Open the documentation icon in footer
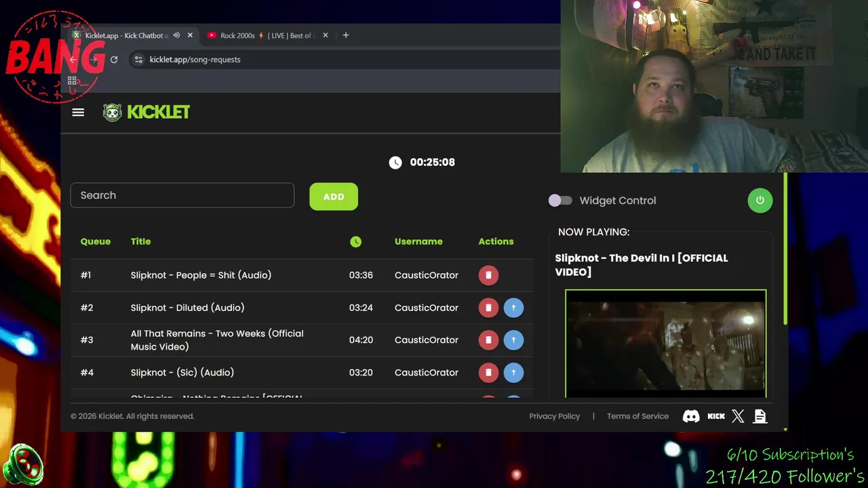The width and height of the screenshot is (868, 488). click(x=760, y=416)
